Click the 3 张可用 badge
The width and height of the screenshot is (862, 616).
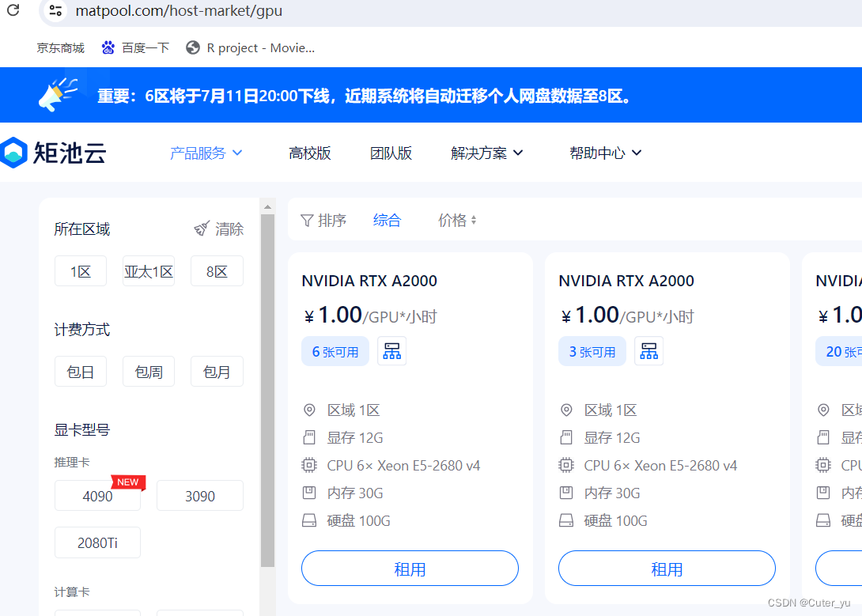click(592, 351)
